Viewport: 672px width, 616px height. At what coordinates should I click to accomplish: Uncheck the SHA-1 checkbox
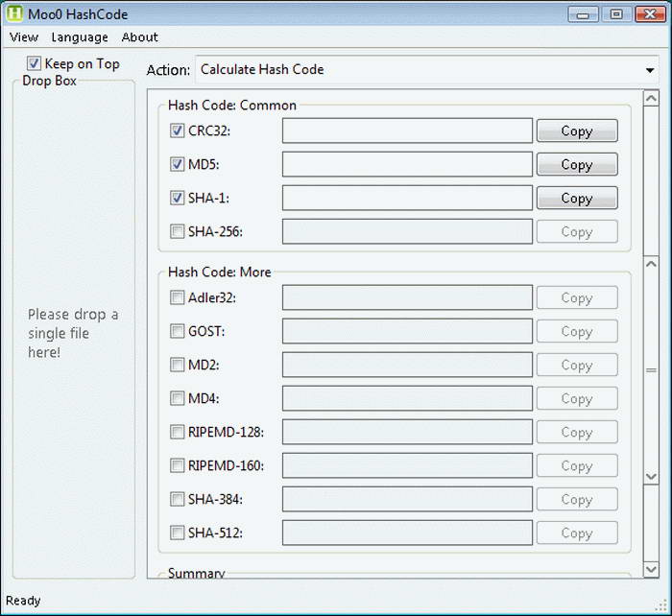tap(177, 198)
